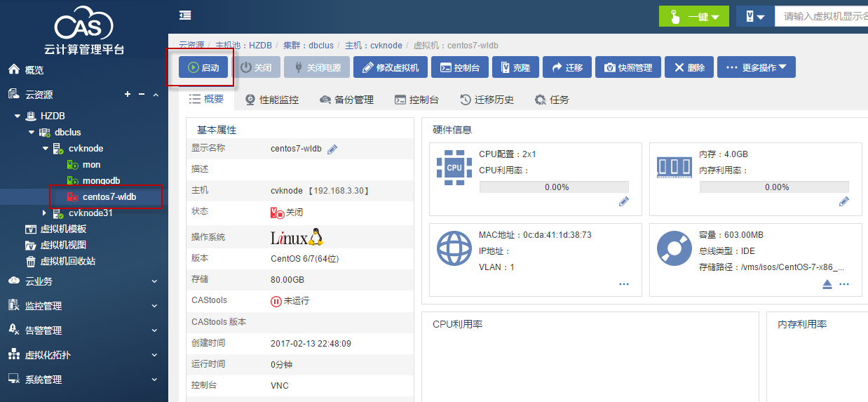Image resolution: width=868 pixels, height=402 pixels.
Task: Expand the cvknode31 tree node arrow
Action: 46,213
